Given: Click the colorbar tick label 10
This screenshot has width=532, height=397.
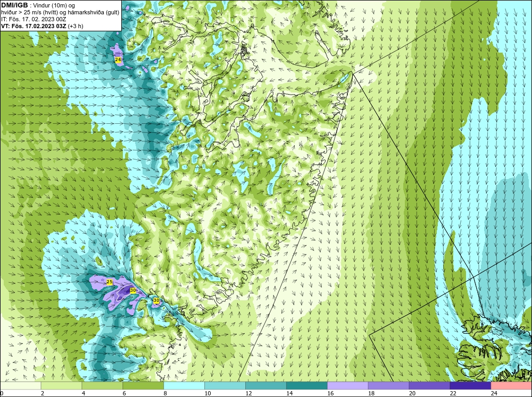Looking at the screenshot, I should pyautogui.click(x=207, y=393).
